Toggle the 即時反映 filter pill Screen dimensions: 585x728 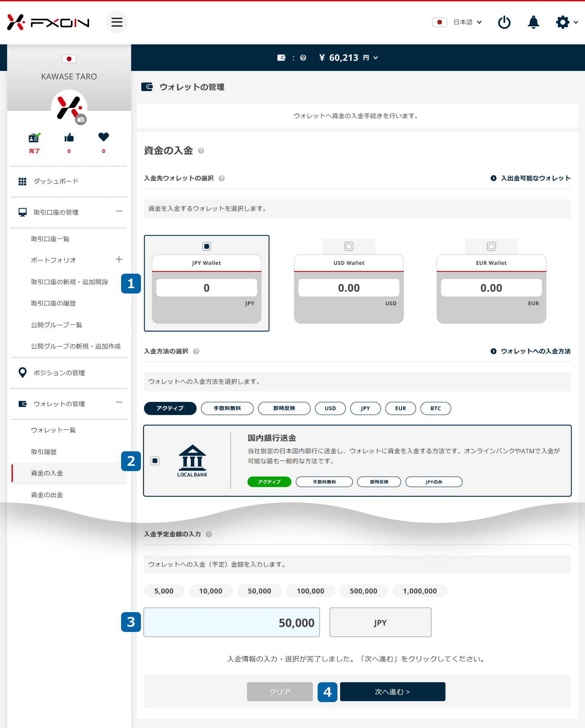click(285, 408)
